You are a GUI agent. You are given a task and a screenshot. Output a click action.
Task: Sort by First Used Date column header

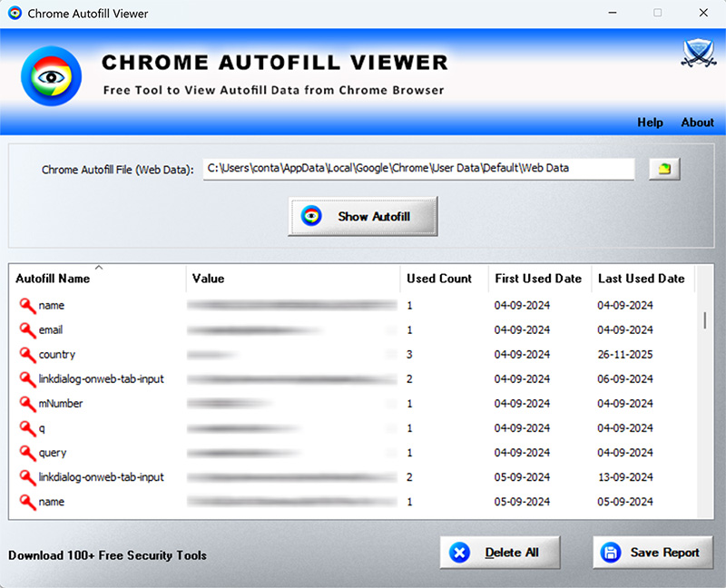tap(537, 279)
